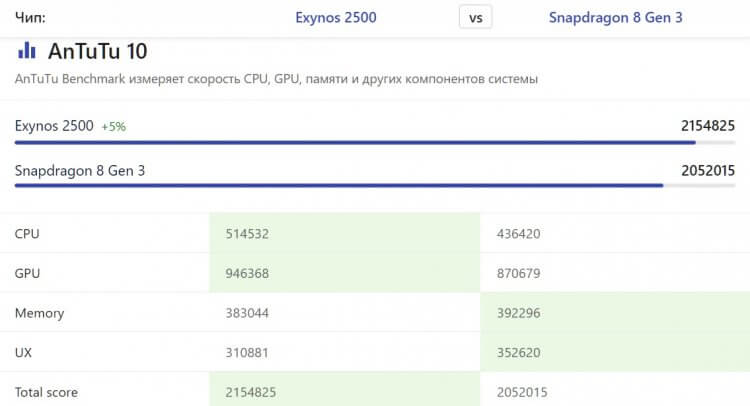Click the Memory value 392296

coord(518,313)
